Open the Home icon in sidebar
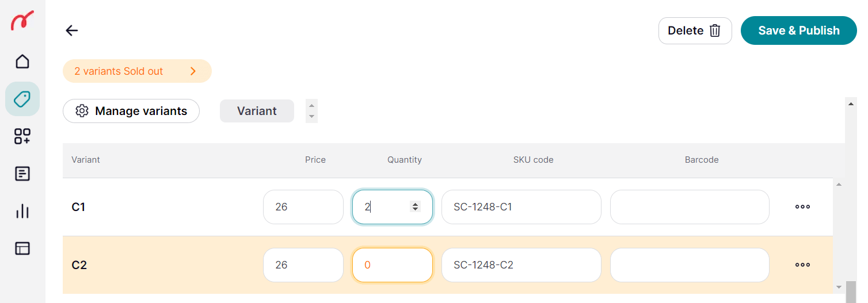Screen dimensions: 868x303 22,61
